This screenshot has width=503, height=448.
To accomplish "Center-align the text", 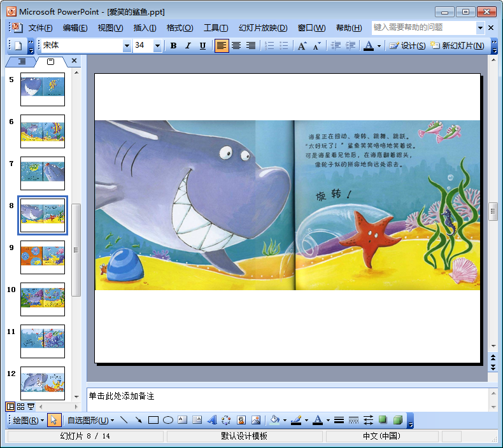I will (236, 46).
